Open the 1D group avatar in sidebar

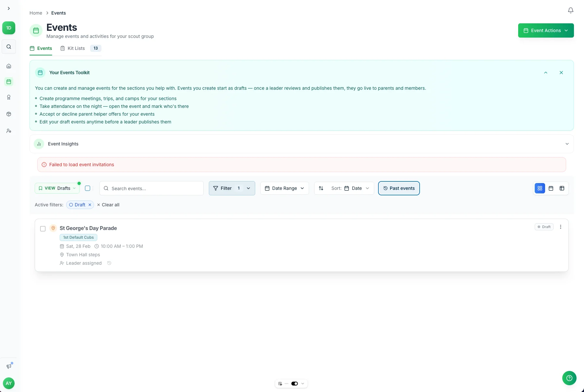click(9, 28)
